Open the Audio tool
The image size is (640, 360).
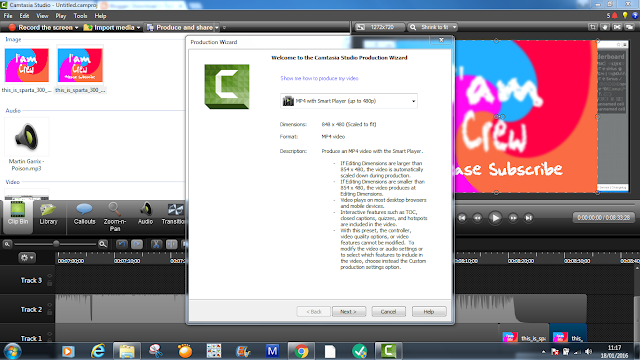pyautogui.click(x=145, y=214)
